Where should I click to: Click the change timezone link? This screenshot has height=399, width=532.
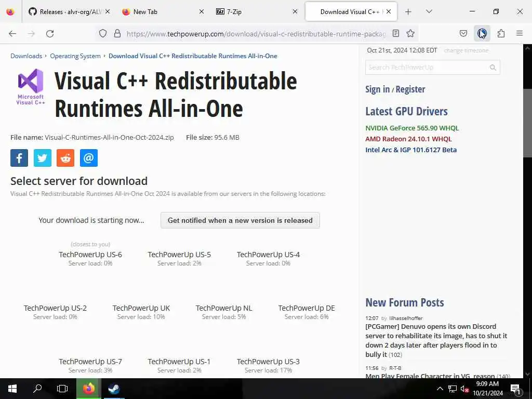point(466,50)
